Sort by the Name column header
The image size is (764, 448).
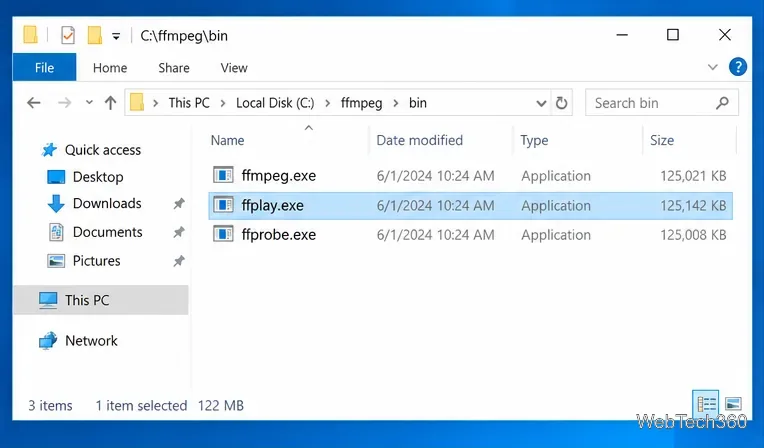point(228,140)
